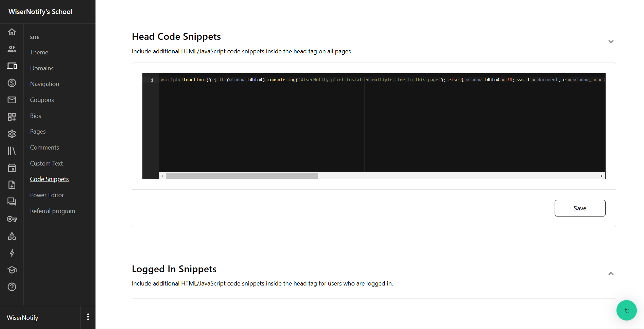Go to Domains settings
Image resolution: width=644 pixels, height=329 pixels.
(x=42, y=68)
